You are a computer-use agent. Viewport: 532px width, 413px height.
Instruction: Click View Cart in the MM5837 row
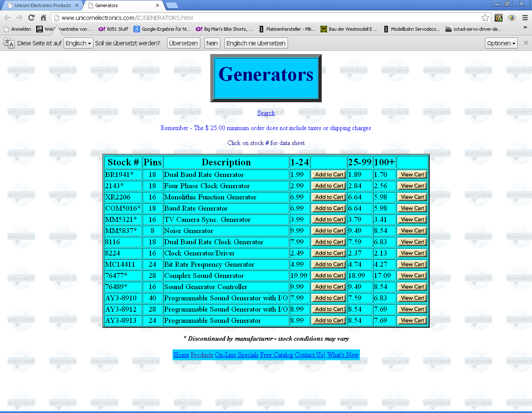[x=412, y=231]
